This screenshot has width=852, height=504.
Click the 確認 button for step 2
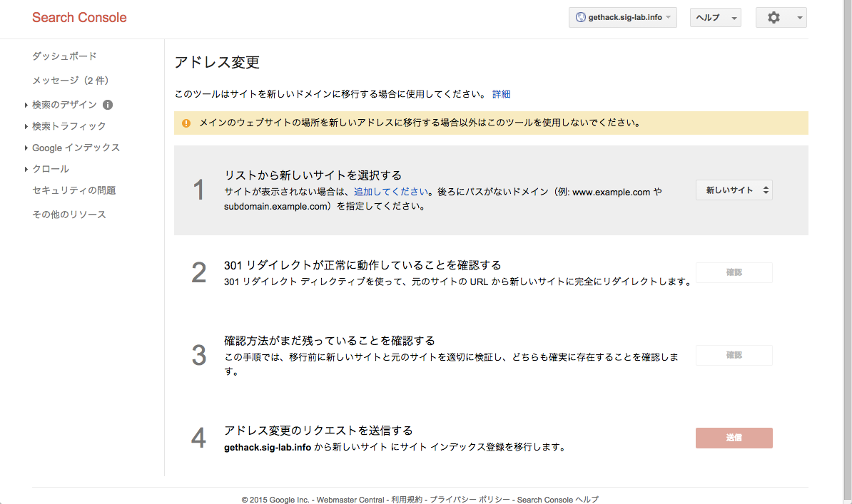pyautogui.click(x=734, y=272)
